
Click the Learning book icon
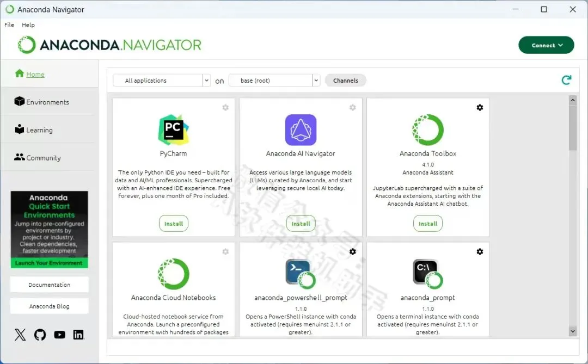(x=19, y=129)
